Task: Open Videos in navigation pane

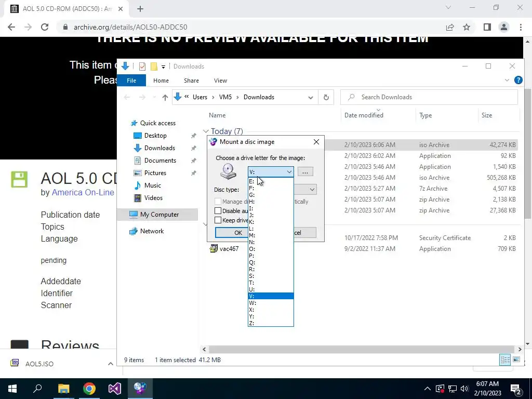Action: pos(153,198)
